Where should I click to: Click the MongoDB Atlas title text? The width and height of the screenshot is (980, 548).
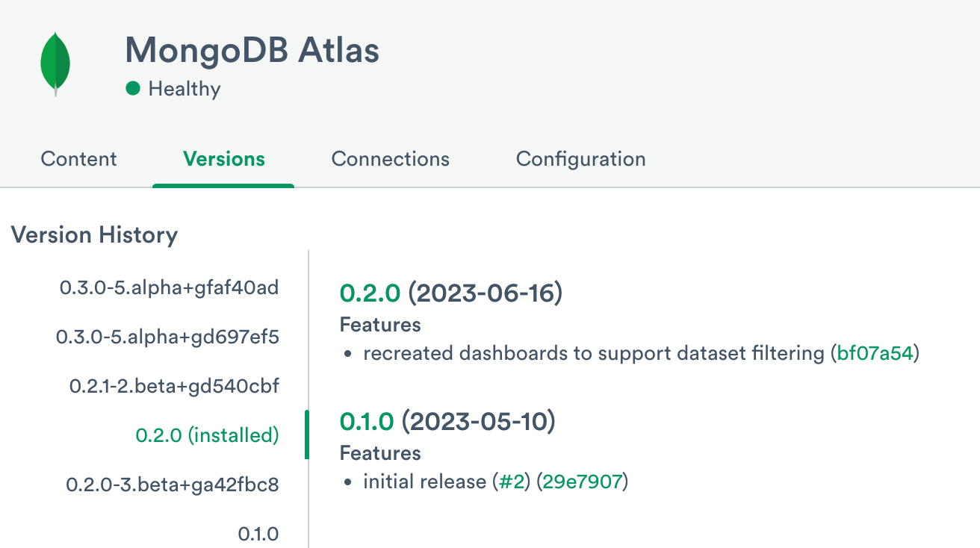click(252, 50)
